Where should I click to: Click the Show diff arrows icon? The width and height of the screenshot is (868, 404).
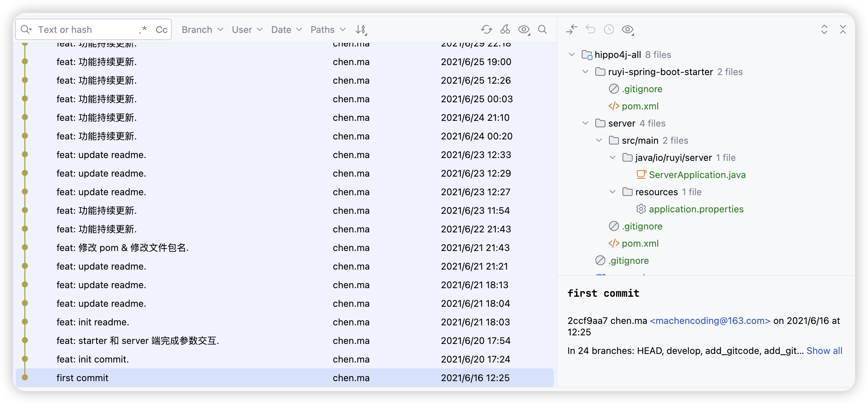click(x=572, y=30)
